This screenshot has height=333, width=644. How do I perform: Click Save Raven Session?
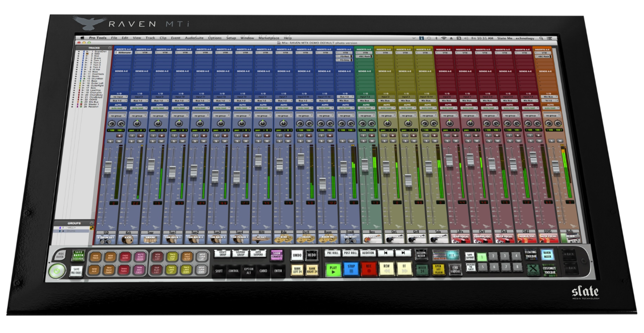coord(78,256)
